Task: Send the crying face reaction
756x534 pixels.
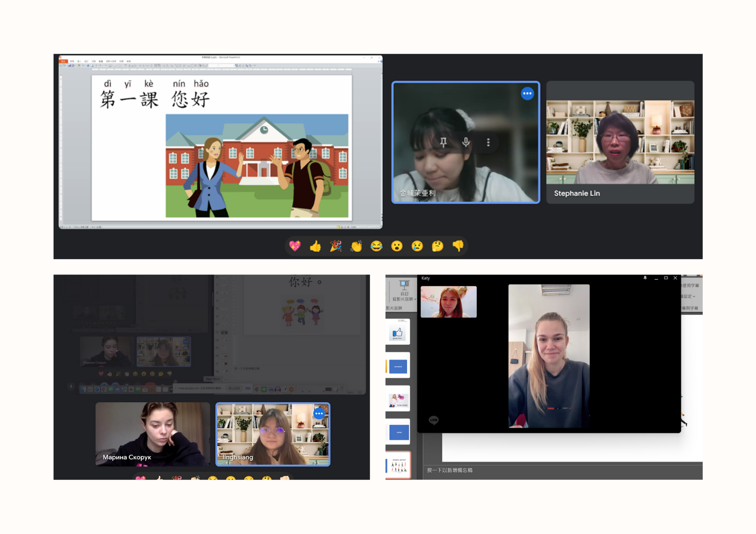Action: (x=417, y=246)
